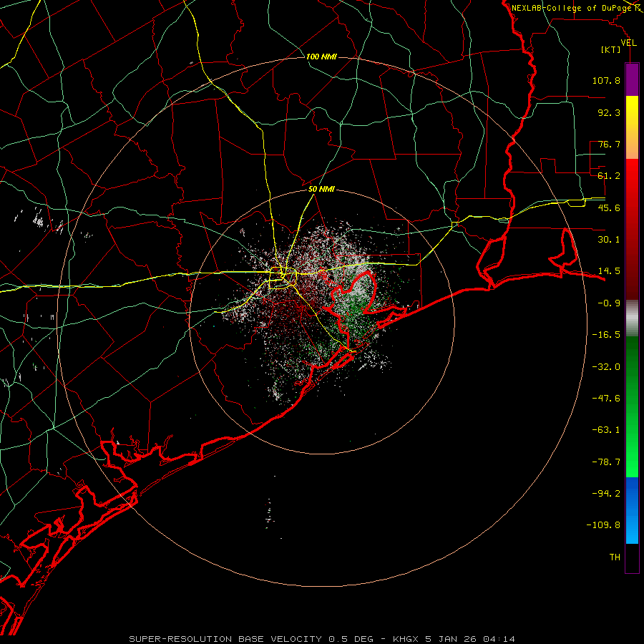Click the VEL legend title
The width and height of the screenshot is (644, 644).
tap(628, 43)
